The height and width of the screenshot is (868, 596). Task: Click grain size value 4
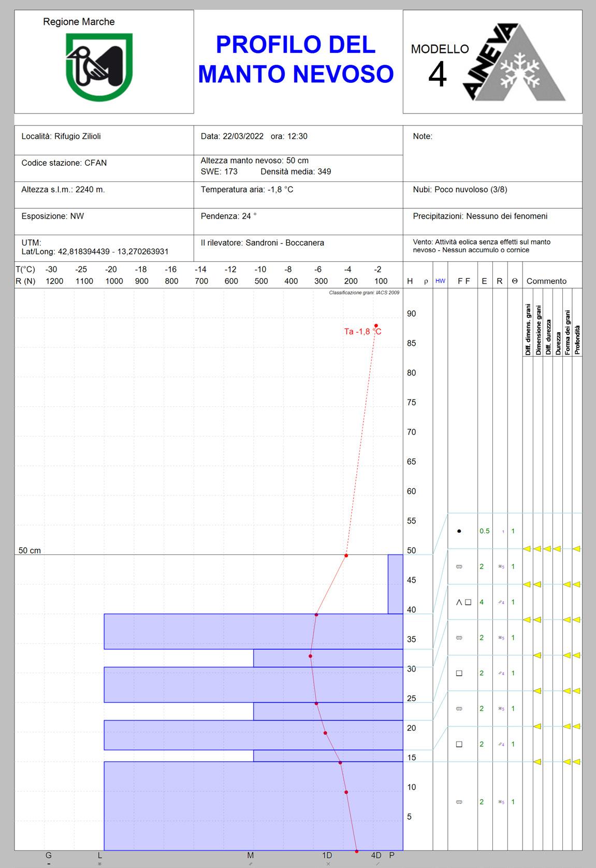(482, 602)
